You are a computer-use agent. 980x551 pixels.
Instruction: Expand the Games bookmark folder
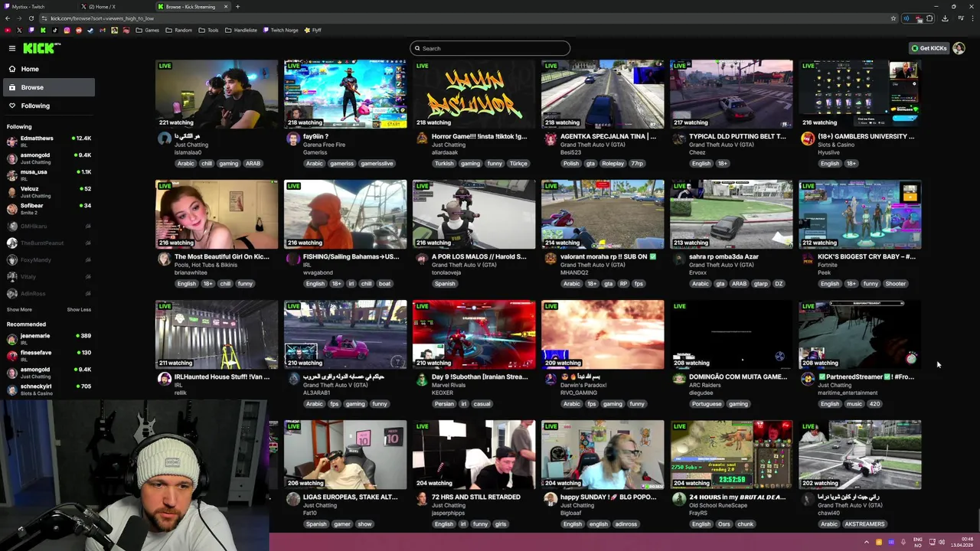pyautogui.click(x=148, y=31)
